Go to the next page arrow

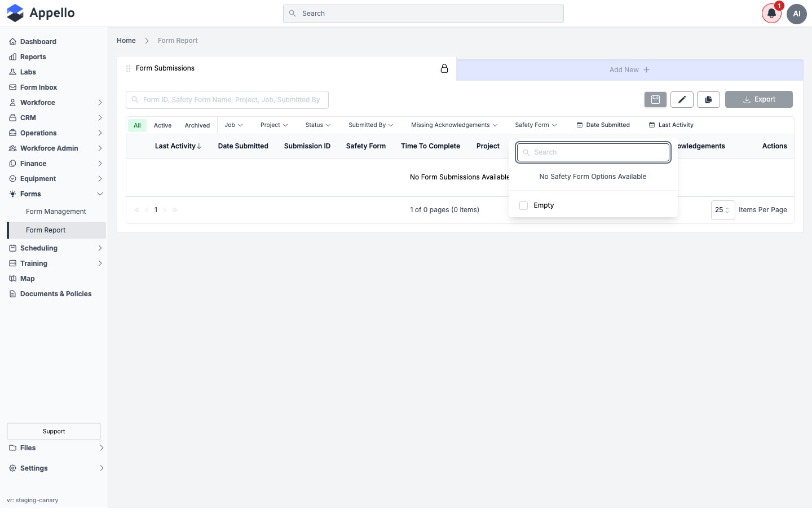(165, 210)
